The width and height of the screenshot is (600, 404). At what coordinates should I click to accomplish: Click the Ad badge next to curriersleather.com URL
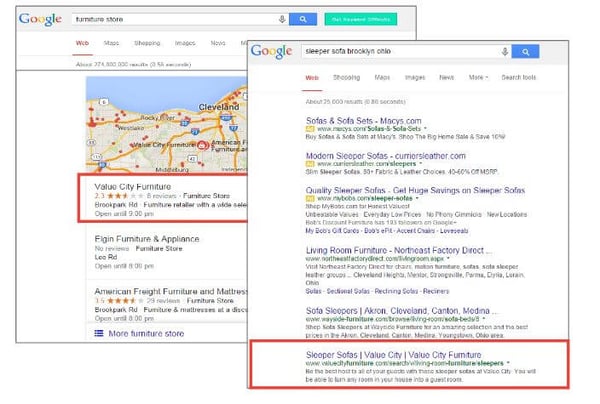coord(310,164)
